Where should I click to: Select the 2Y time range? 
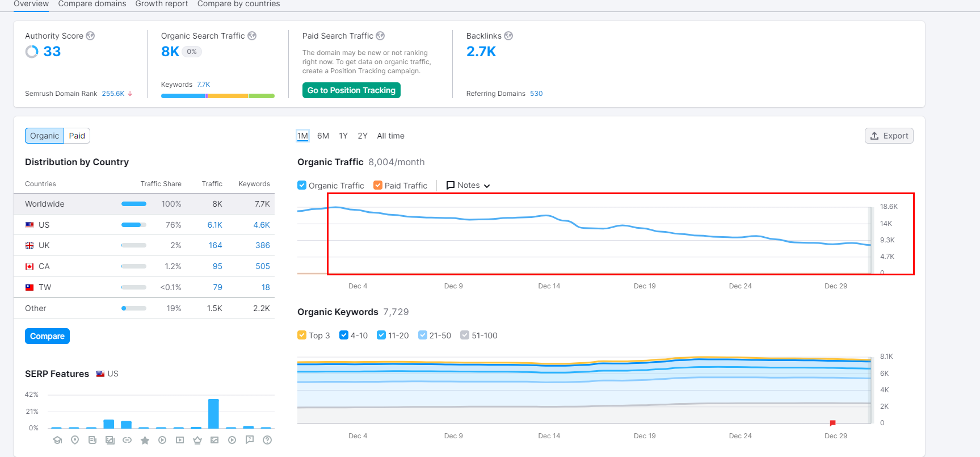[x=363, y=136]
